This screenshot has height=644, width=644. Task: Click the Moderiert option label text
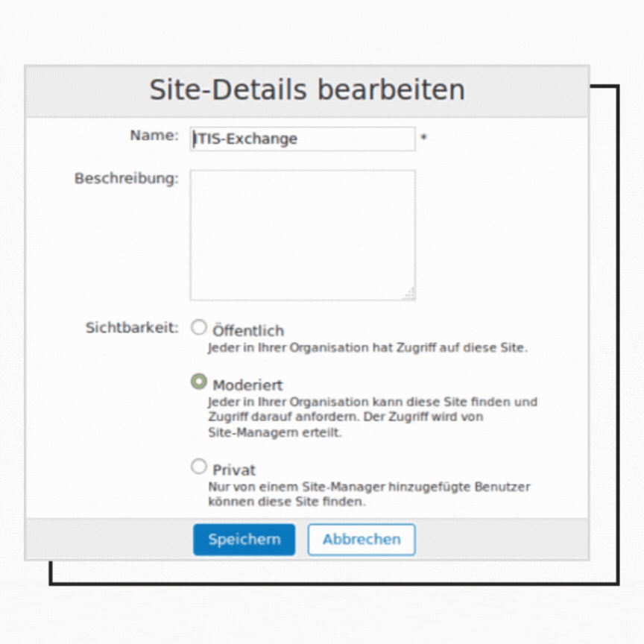(x=247, y=385)
